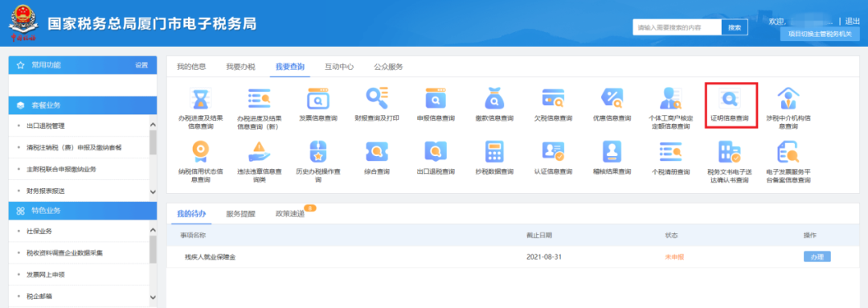Viewport: 868px width, 308px height.
Task: Open 税务文书电子送达确认书查询 icon
Action: click(730, 151)
